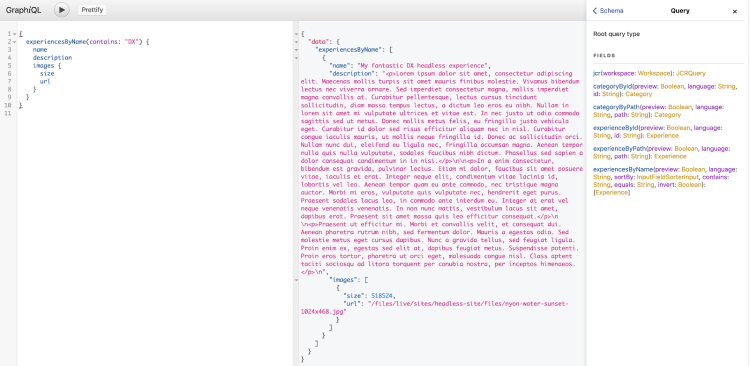Viewport: 750px width, 366px height.
Task: Click the size field on editor line 6
Action: click(x=47, y=74)
